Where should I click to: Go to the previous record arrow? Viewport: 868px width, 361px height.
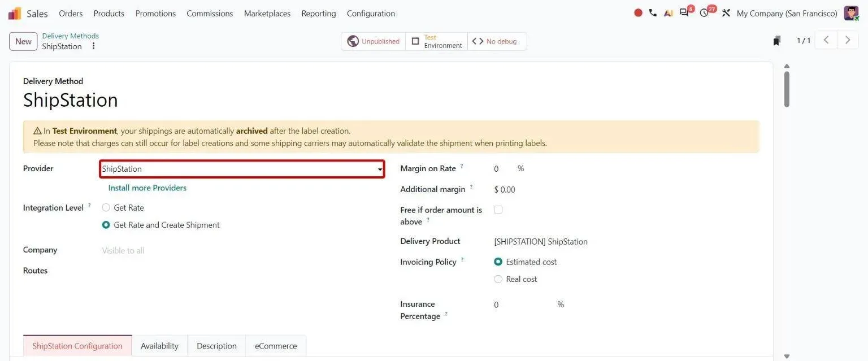coord(826,40)
